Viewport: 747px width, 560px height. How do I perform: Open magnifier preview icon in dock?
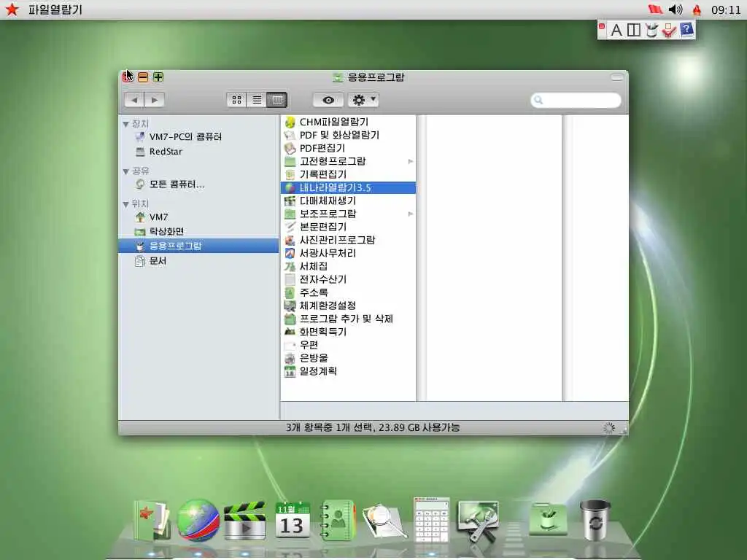tap(384, 521)
